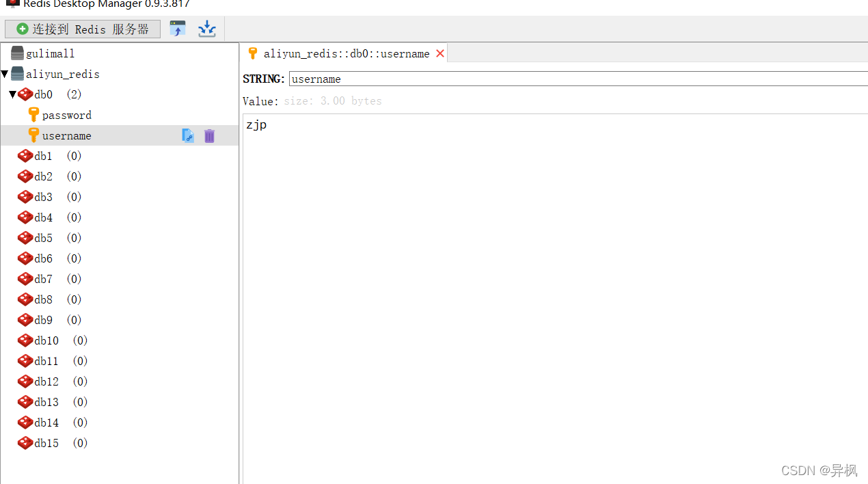Click the STRING: label

[264, 79]
